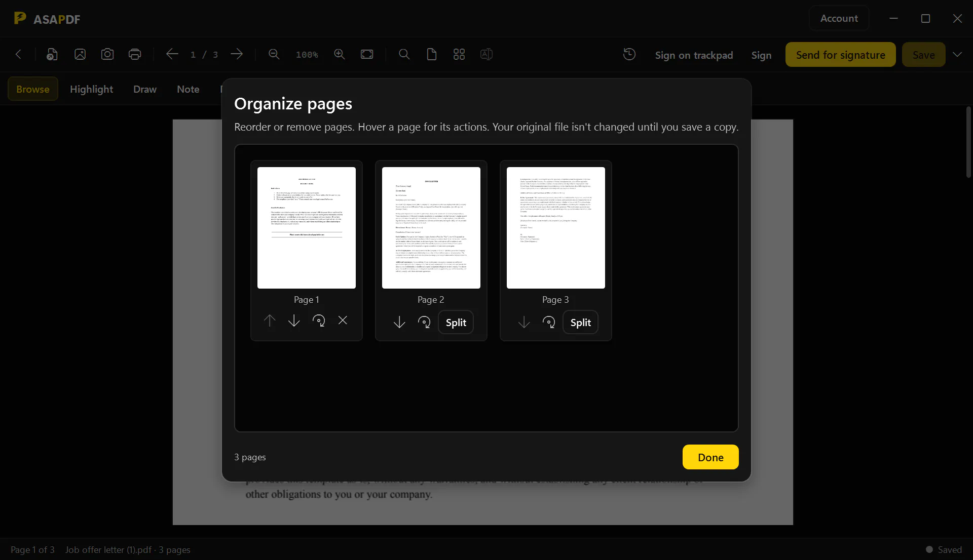The height and width of the screenshot is (560, 973).
Task: Zoom out with the minus magnifier icon
Action: 274,54
